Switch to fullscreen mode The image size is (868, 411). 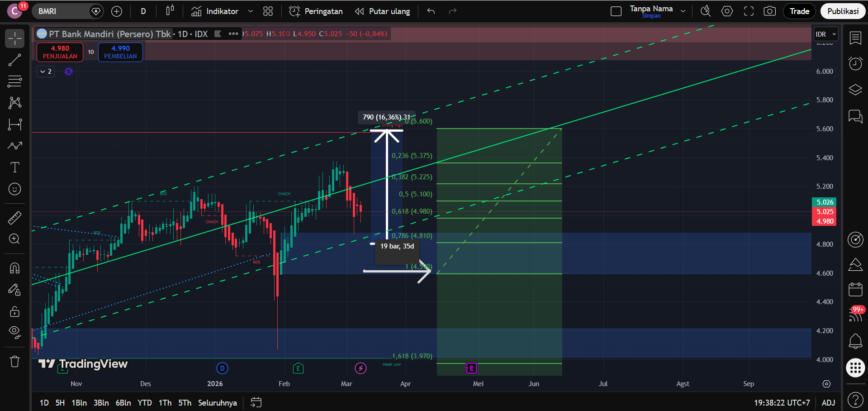(749, 11)
